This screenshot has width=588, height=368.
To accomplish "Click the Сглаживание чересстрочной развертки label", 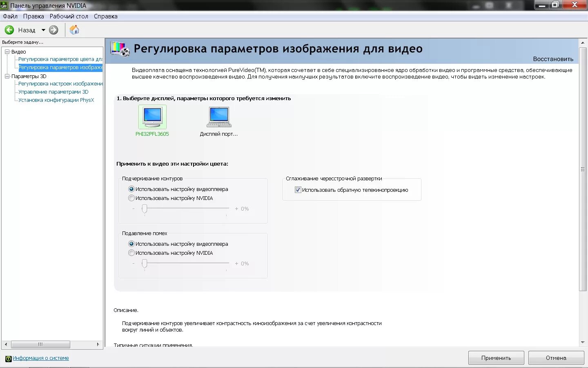I will pyautogui.click(x=334, y=179).
